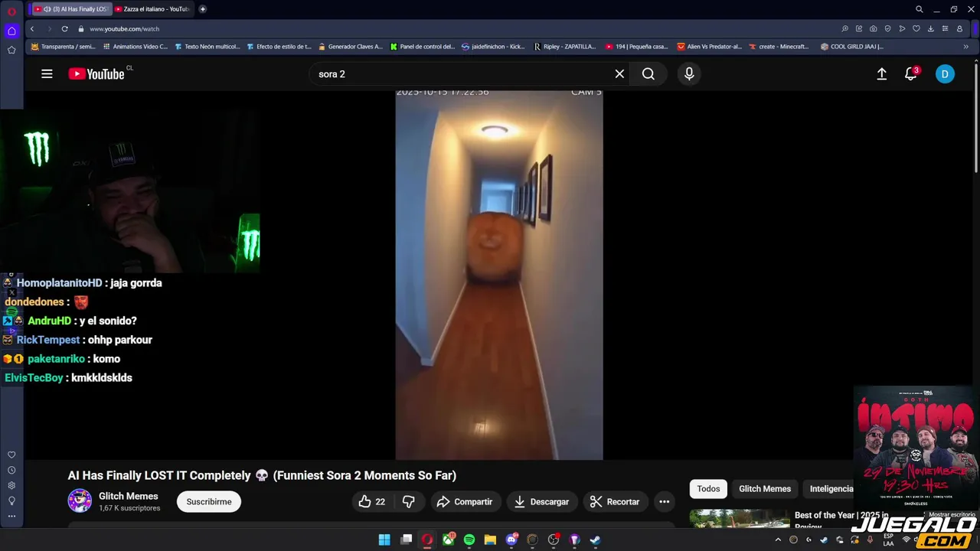Open Steam from the taskbar
This screenshot has width=980, height=551.
click(x=595, y=540)
